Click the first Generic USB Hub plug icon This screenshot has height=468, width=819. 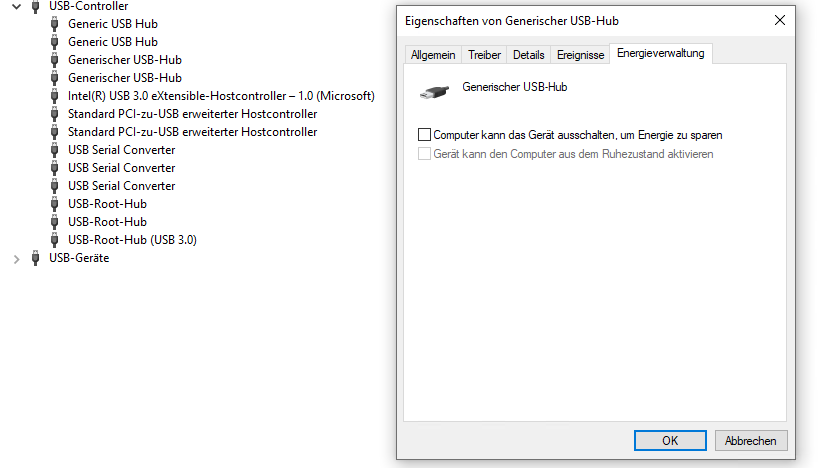click(x=54, y=24)
